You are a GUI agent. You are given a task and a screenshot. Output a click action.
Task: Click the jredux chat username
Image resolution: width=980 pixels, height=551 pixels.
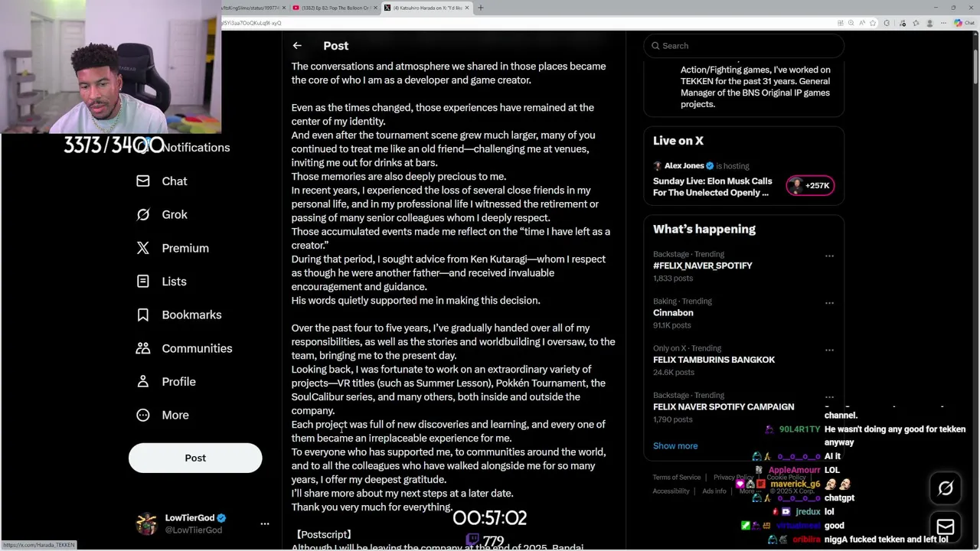[x=808, y=512]
